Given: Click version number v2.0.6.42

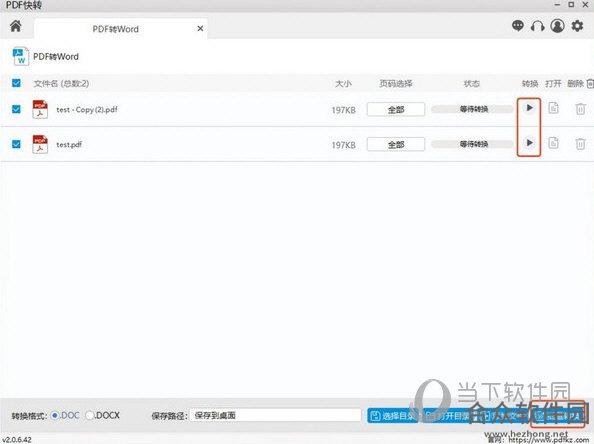Looking at the screenshot, I should point(17,440).
